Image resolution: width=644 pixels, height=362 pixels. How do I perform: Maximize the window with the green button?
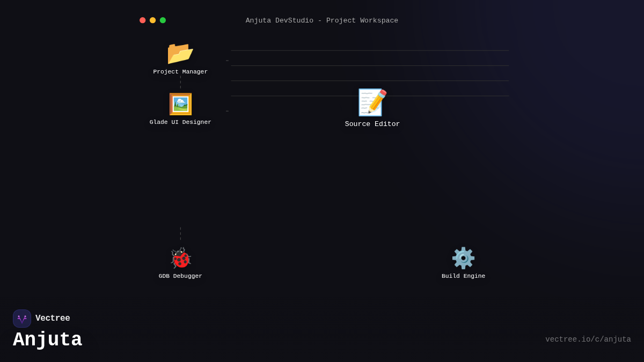[x=163, y=20]
